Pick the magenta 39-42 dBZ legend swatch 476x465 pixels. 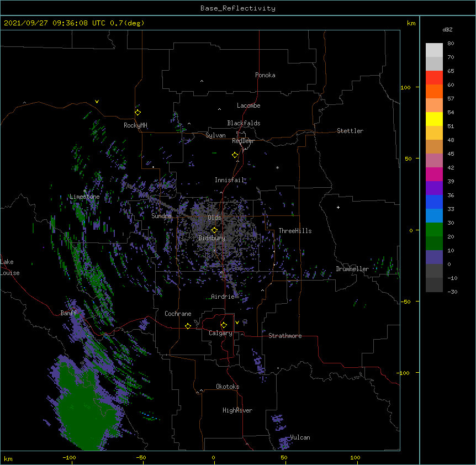click(x=434, y=174)
